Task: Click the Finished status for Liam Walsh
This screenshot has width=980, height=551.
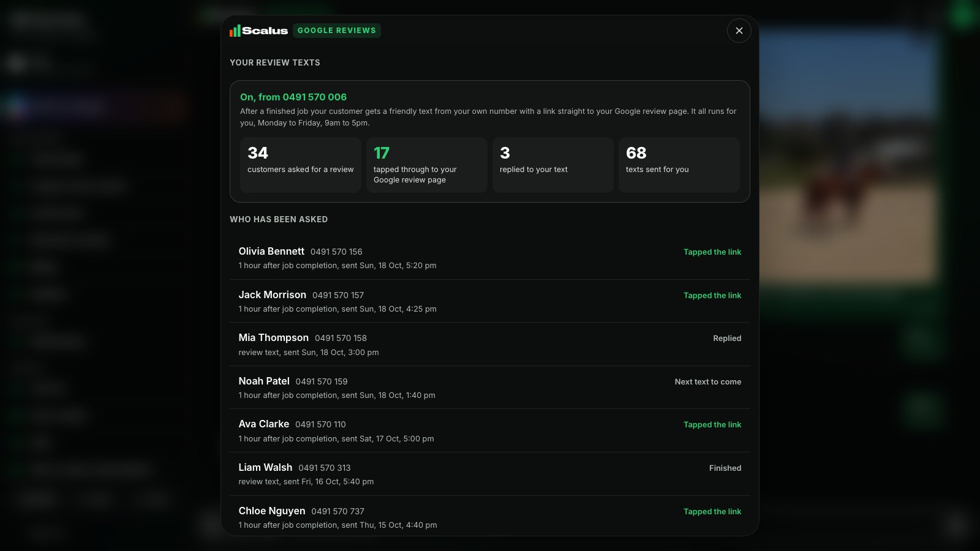Action: pyautogui.click(x=725, y=468)
